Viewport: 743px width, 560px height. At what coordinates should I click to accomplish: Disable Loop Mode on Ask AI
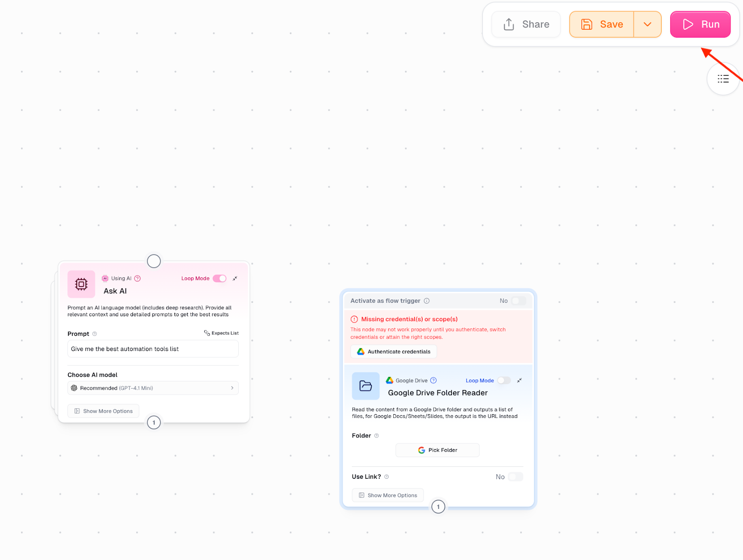pyautogui.click(x=219, y=278)
